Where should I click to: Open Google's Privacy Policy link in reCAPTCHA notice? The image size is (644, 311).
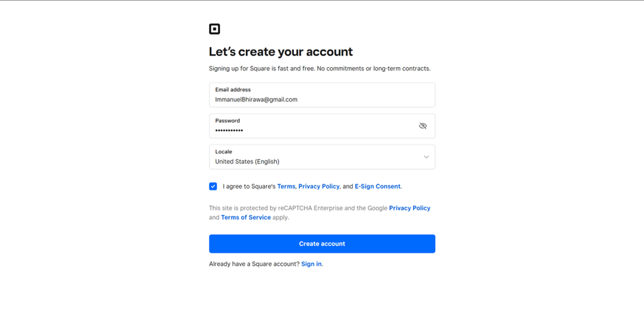coord(410,208)
